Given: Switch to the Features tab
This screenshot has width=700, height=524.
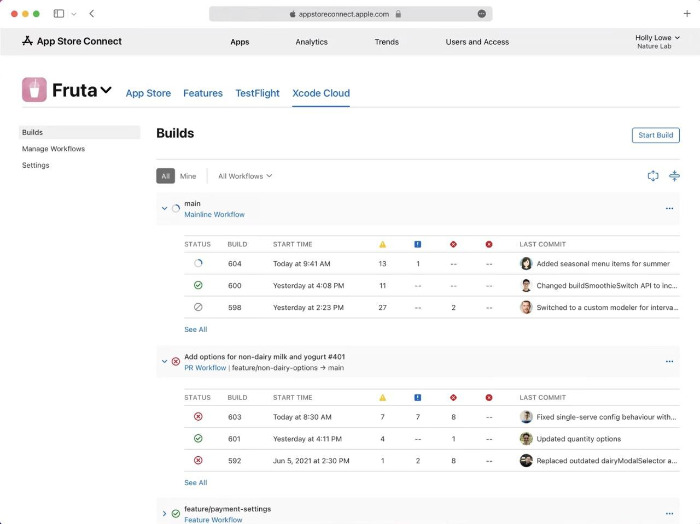Looking at the screenshot, I should coord(203,93).
